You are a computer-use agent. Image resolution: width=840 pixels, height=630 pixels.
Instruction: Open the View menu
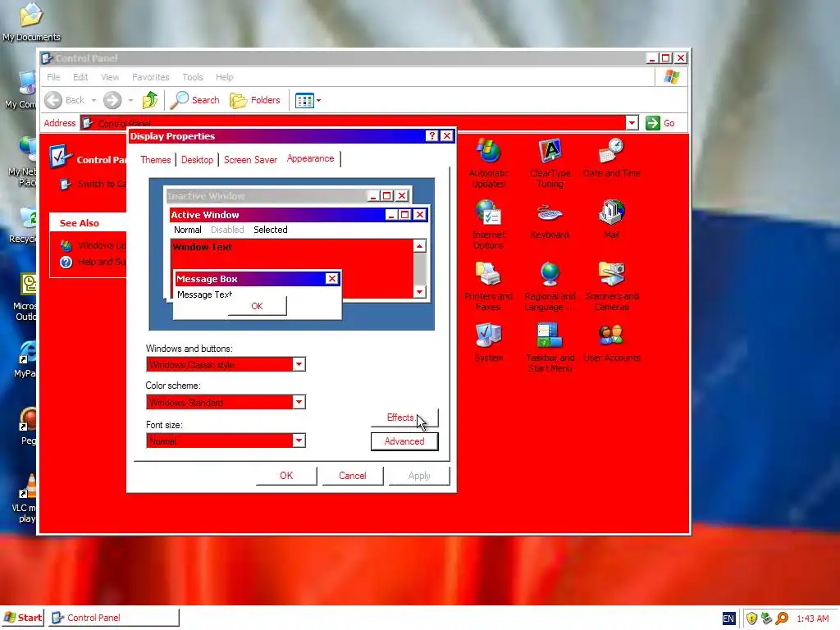coord(110,77)
